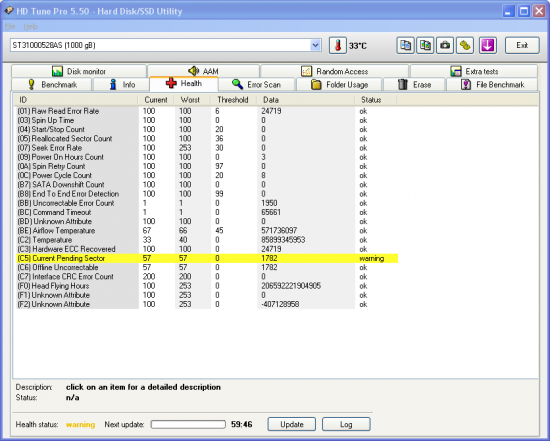550x441 pixels.
Task: Click the thermometer temperature icon
Action: click(x=337, y=46)
